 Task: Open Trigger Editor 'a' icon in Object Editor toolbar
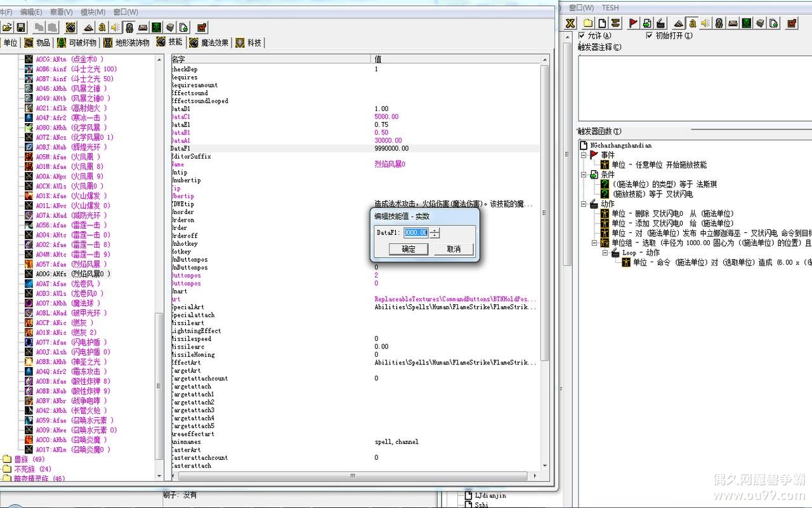(101, 27)
